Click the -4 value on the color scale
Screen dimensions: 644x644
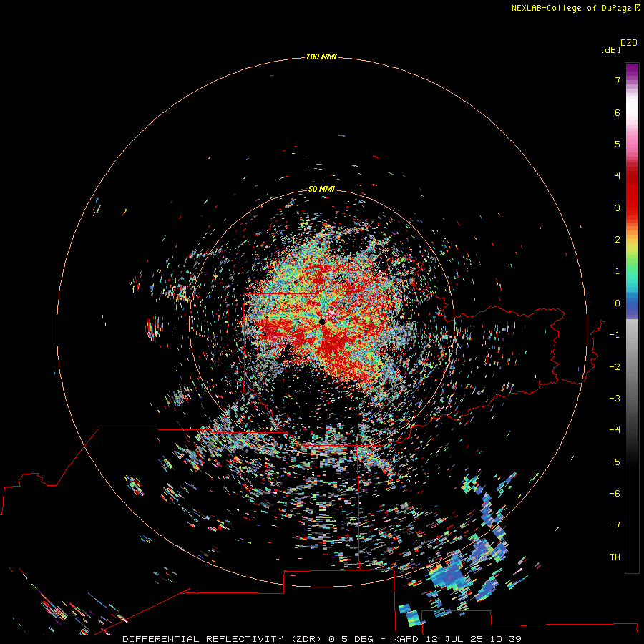615,430
